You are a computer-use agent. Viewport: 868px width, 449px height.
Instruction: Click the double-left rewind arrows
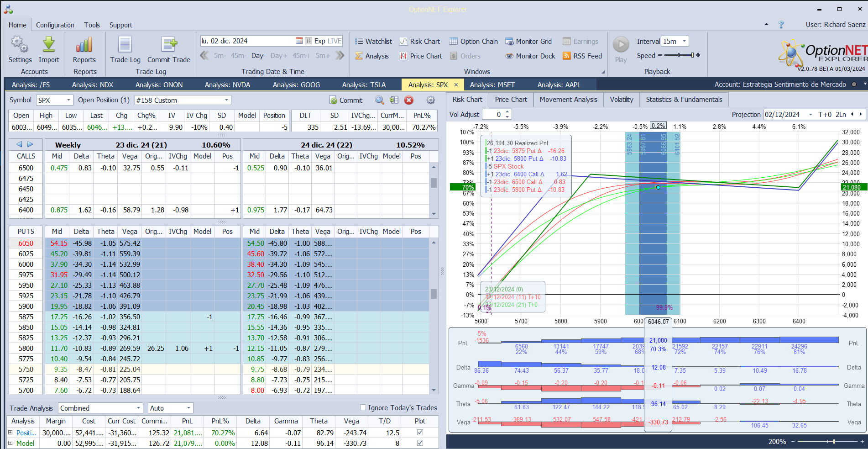[x=204, y=56]
